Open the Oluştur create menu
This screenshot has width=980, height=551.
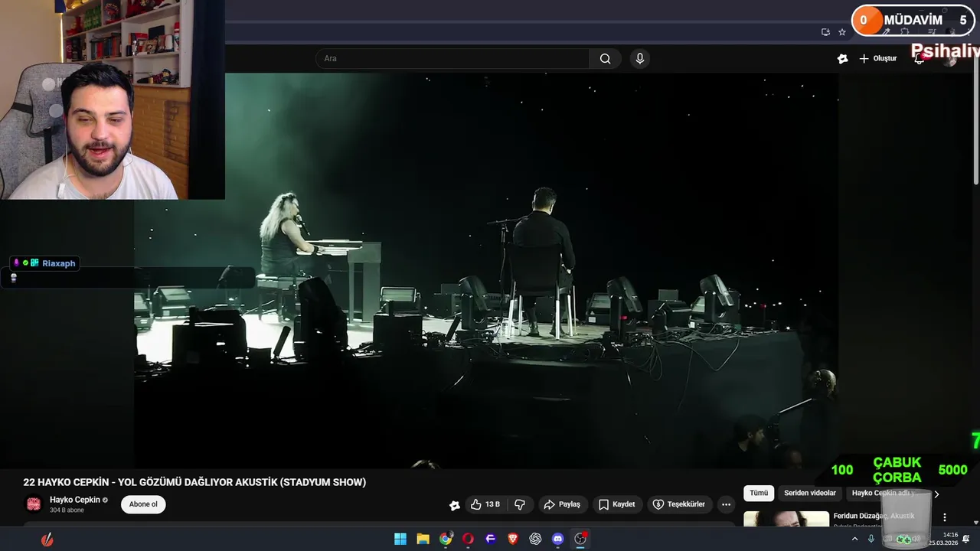[x=877, y=59]
